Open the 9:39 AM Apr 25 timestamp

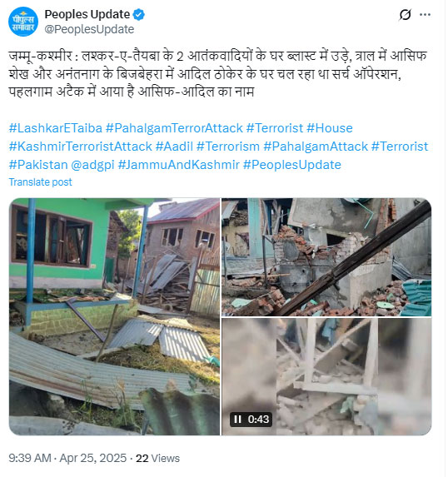tap(67, 458)
